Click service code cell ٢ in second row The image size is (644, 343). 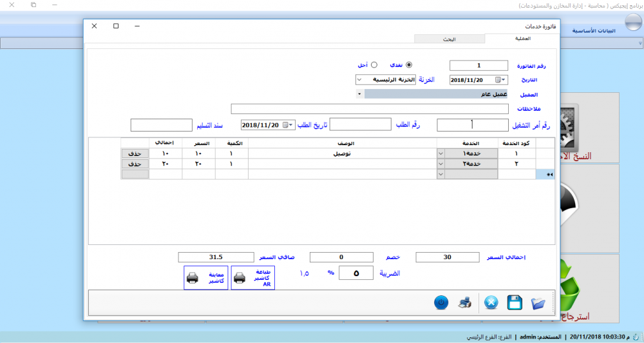pyautogui.click(x=516, y=164)
